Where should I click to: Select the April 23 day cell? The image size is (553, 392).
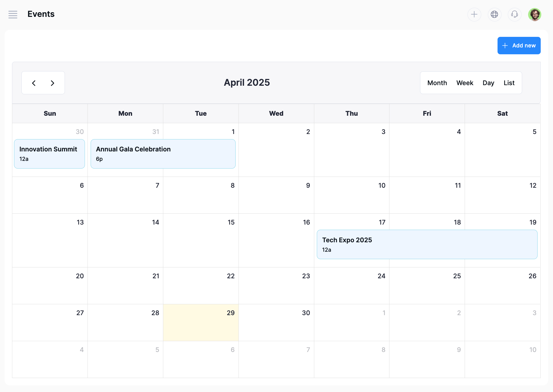click(276, 286)
